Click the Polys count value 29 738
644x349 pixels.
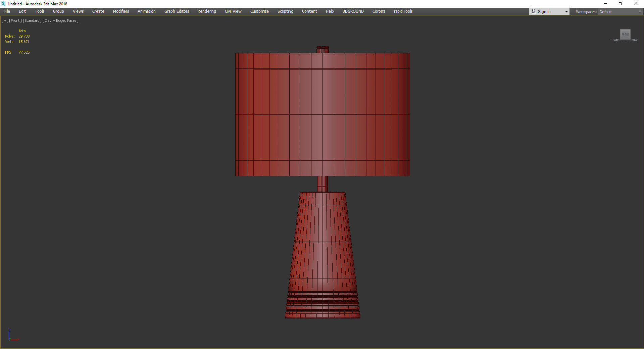coord(24,36)
